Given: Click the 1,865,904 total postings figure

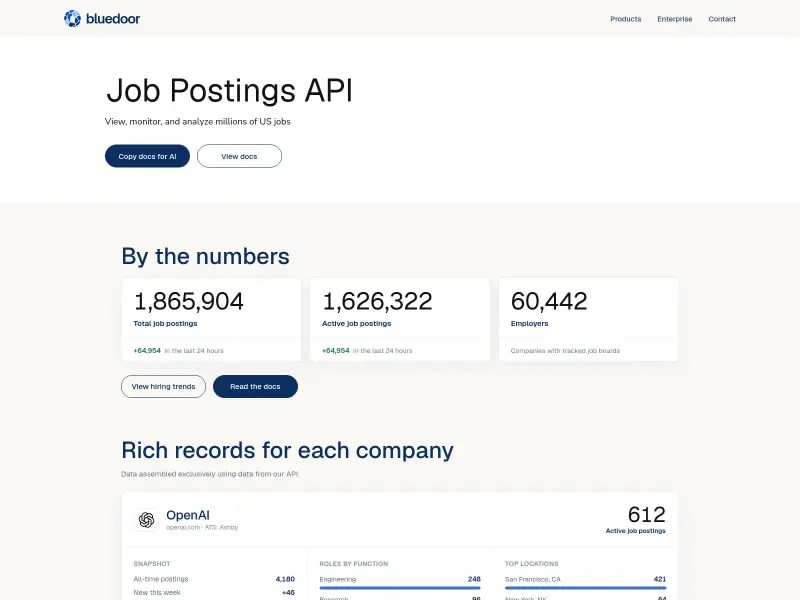Looking at the screenshot, I should coord(188,301).
